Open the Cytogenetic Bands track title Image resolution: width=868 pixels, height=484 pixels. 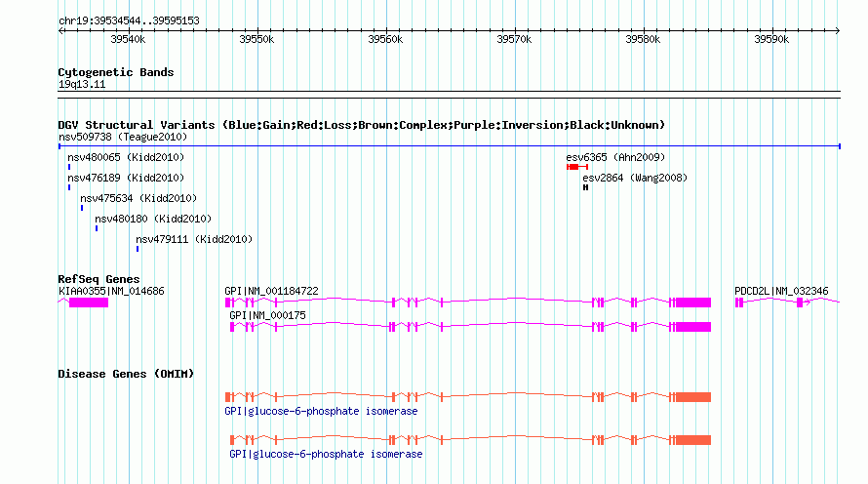pyautogui.click(x=116, y=72)
